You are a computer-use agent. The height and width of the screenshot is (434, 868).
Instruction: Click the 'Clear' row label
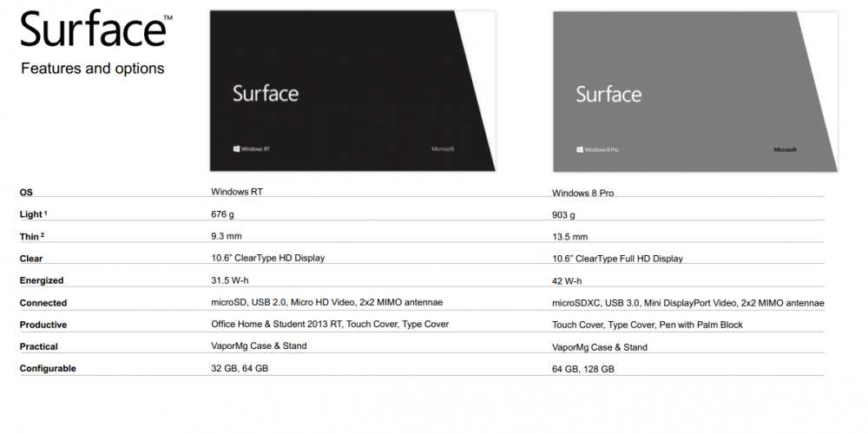[x=31, y=259]
